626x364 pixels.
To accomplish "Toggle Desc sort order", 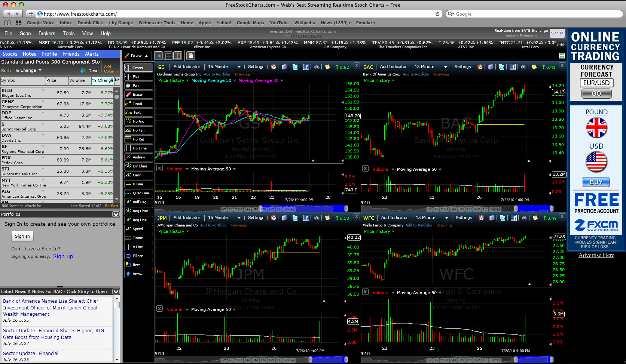I will 90,71.
